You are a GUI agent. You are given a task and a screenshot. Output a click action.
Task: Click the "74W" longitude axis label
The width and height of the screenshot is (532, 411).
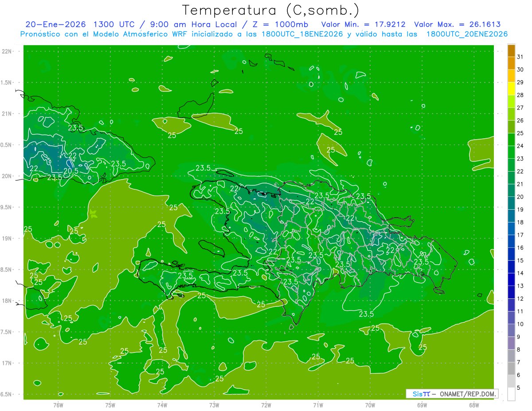tap(162, 405)
